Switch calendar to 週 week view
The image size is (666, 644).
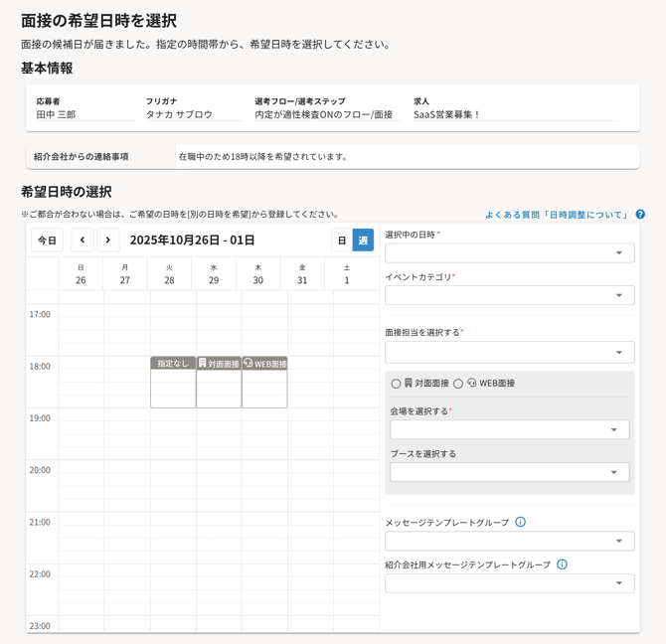(363, 241)
